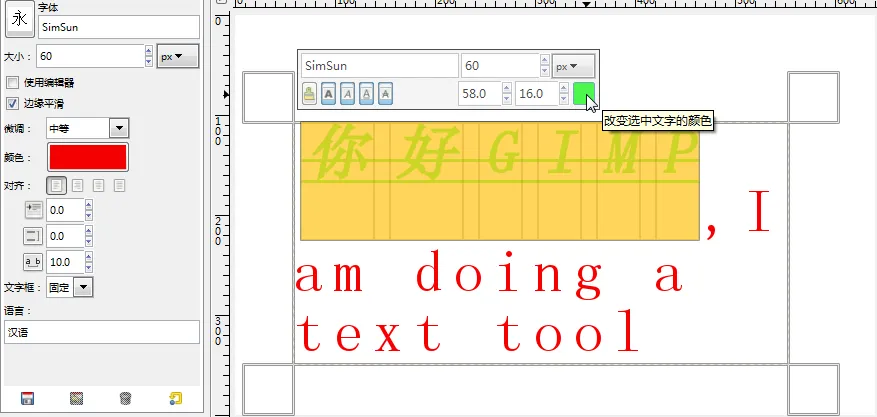The width and height of the screenshot is (877, 417).
Task: Open the px unit dropdown in tool options
Action: pyautogui.click(x=178, y=56)
